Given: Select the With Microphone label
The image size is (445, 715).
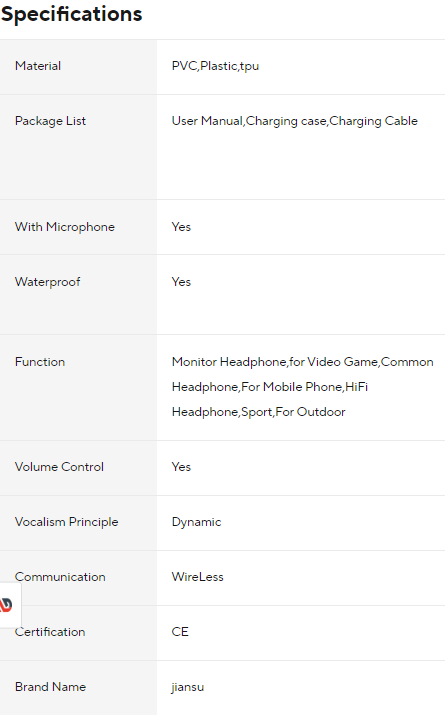Looking at the screenshot, I should pyautogui.click(x=65, y=227).
